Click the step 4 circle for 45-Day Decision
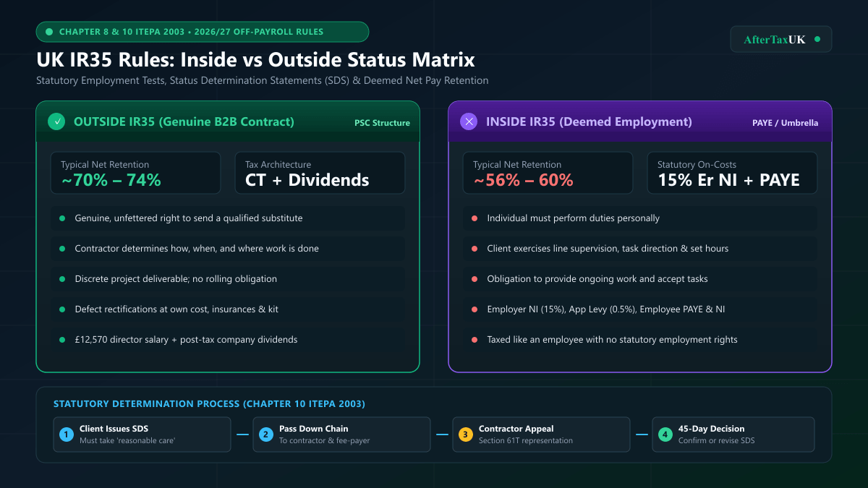868x488 pixels. pyautogui.click(x=665, y=435)
